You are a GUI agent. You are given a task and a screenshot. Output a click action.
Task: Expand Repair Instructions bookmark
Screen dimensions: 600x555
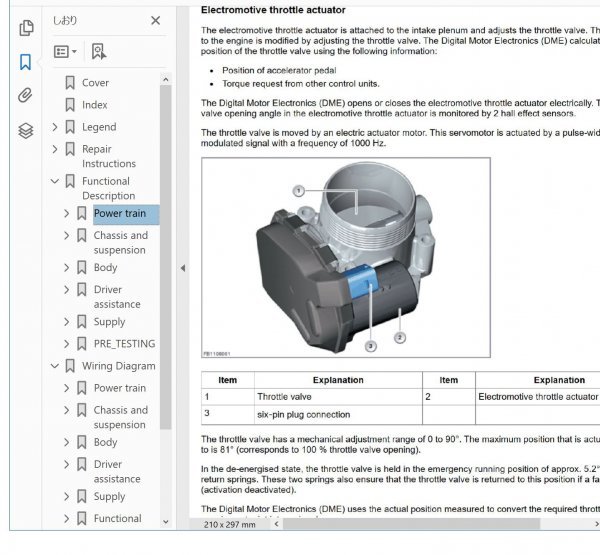coord(55,149)
